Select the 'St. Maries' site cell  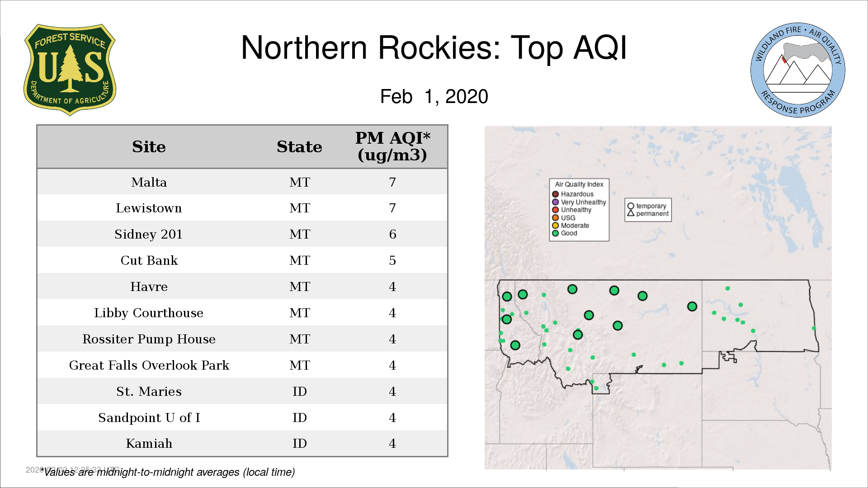pyautogui.click(x=149, y=391)
